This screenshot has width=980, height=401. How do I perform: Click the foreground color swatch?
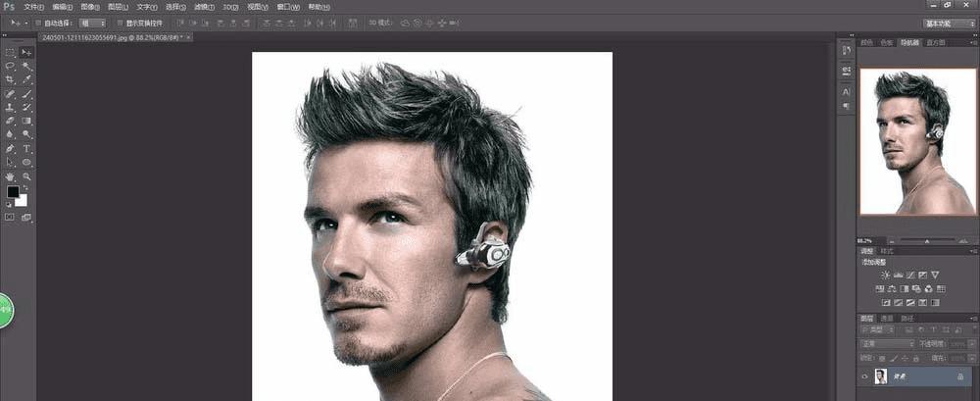12,191
